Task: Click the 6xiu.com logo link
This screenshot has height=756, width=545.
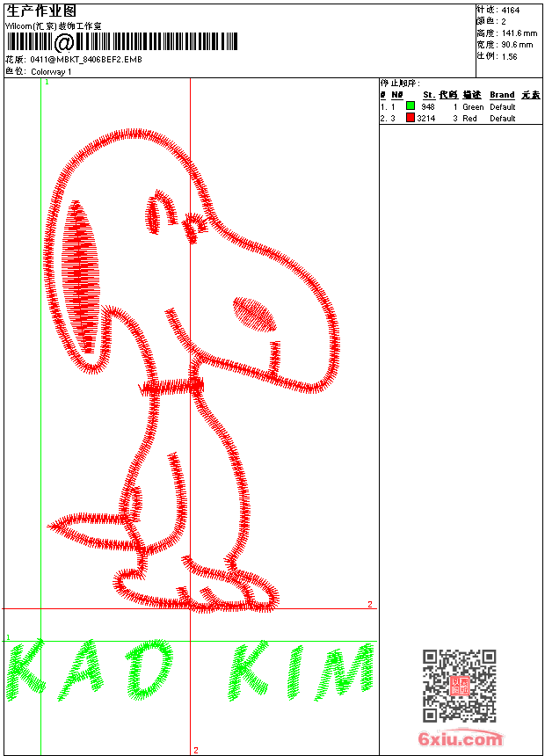Action: [460, 738]
